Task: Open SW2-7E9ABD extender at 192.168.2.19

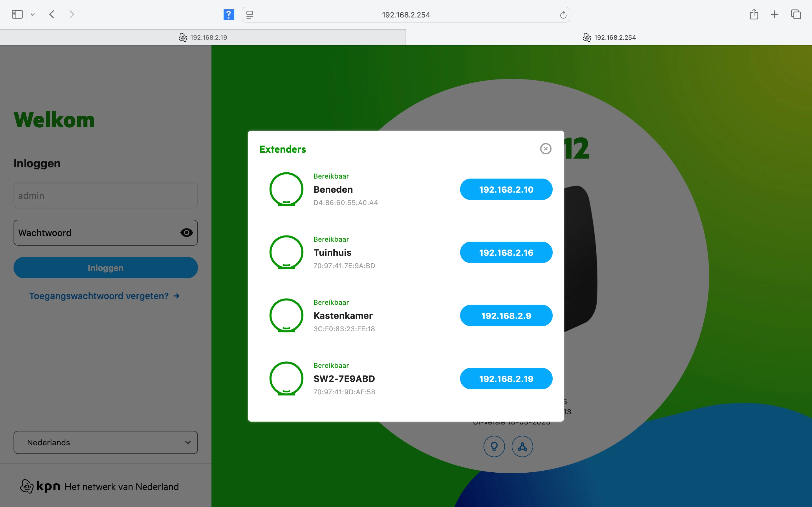Action: pos(506,379)
